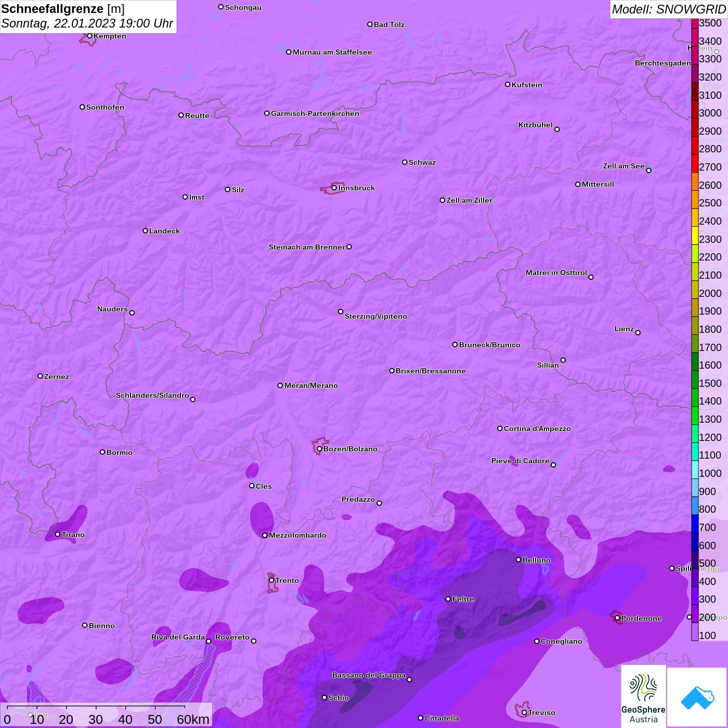Click the 'Meran/Merano' label
Viewport: 728px width, 728px height.
click(x=311, y=385)
